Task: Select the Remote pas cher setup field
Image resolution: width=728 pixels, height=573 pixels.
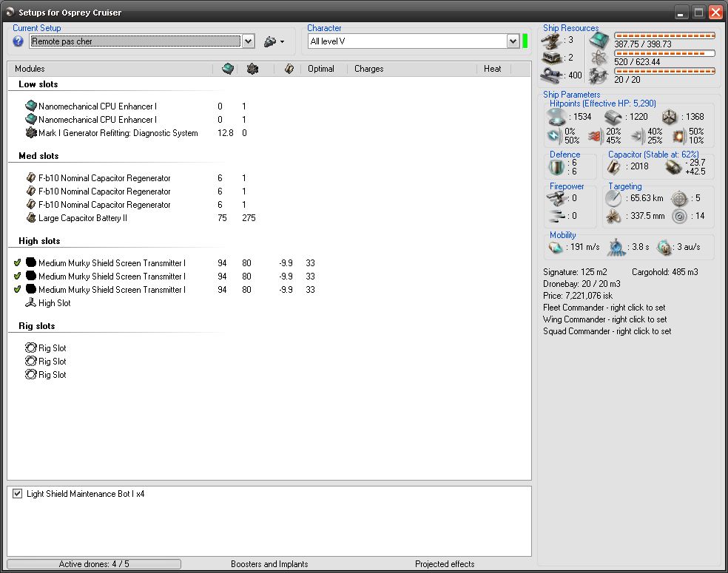Action: [x=135, y=41]
